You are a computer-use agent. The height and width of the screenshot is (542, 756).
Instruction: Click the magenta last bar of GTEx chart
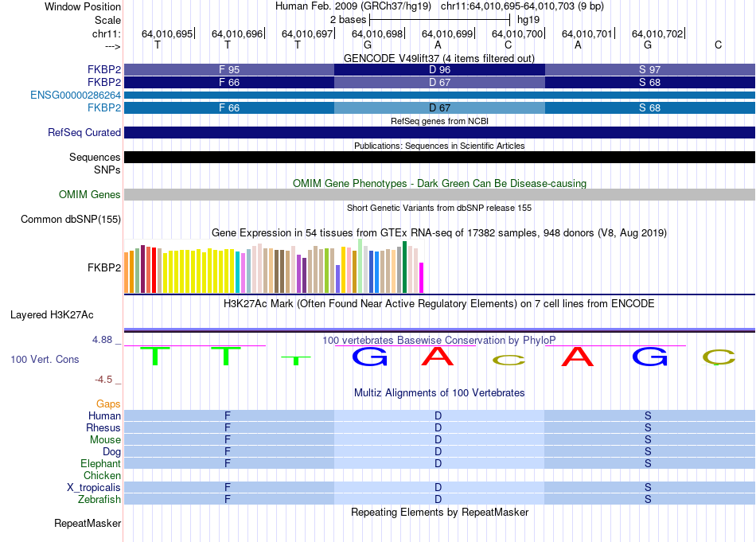tap(422, 278)
